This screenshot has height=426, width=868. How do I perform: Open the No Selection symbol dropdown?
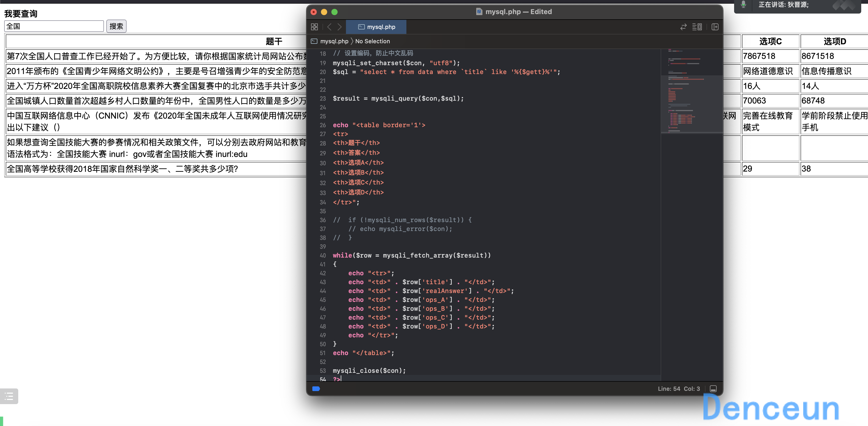pyautogui.click(x=372, y=41)
